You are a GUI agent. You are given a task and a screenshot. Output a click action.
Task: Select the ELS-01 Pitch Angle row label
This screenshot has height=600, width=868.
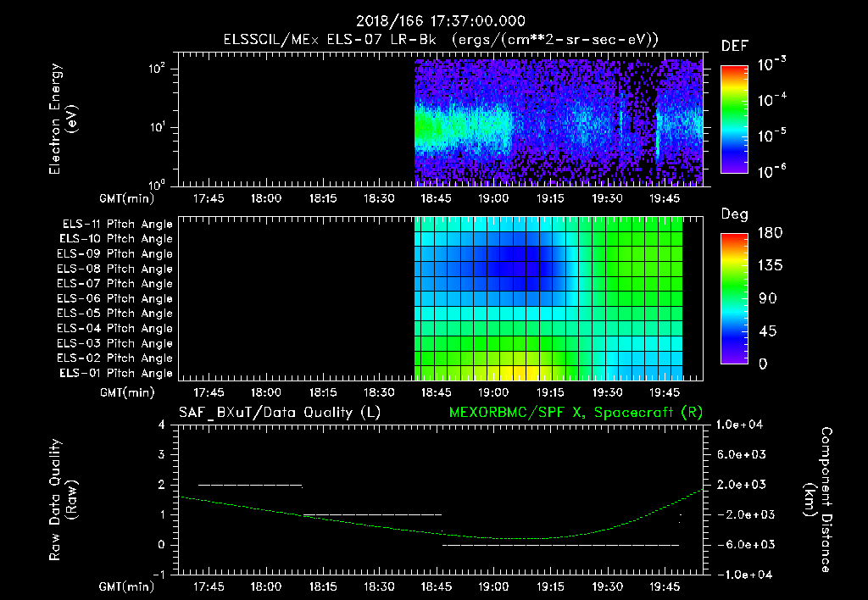click(x=116, y=373)
